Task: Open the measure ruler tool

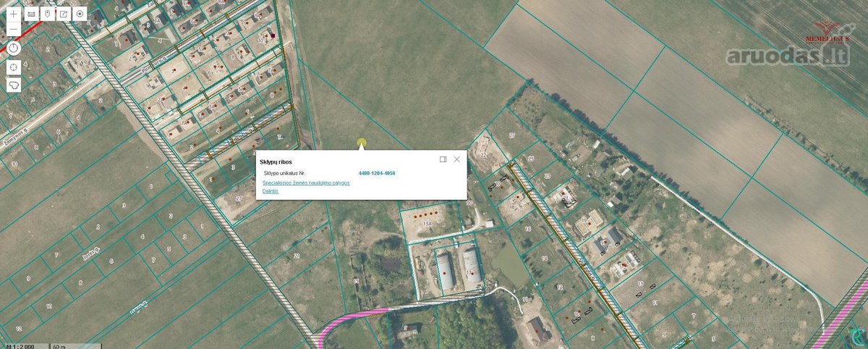Action: [x=31, y=14]
